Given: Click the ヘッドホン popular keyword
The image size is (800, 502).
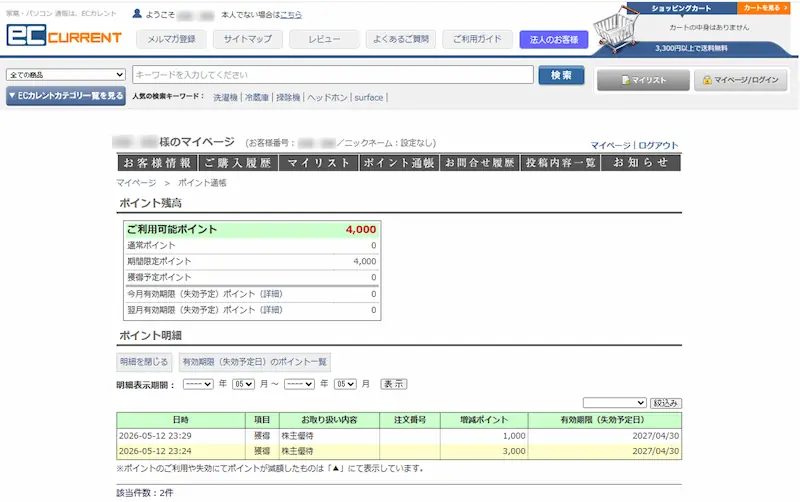Looking at the screenshot, I should click(x=327, y=97).
